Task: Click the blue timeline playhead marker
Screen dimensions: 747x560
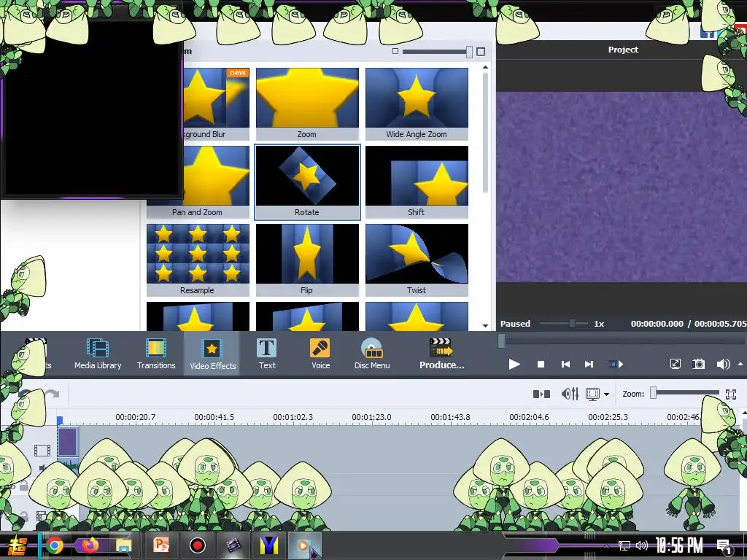Action: point(60,421)
